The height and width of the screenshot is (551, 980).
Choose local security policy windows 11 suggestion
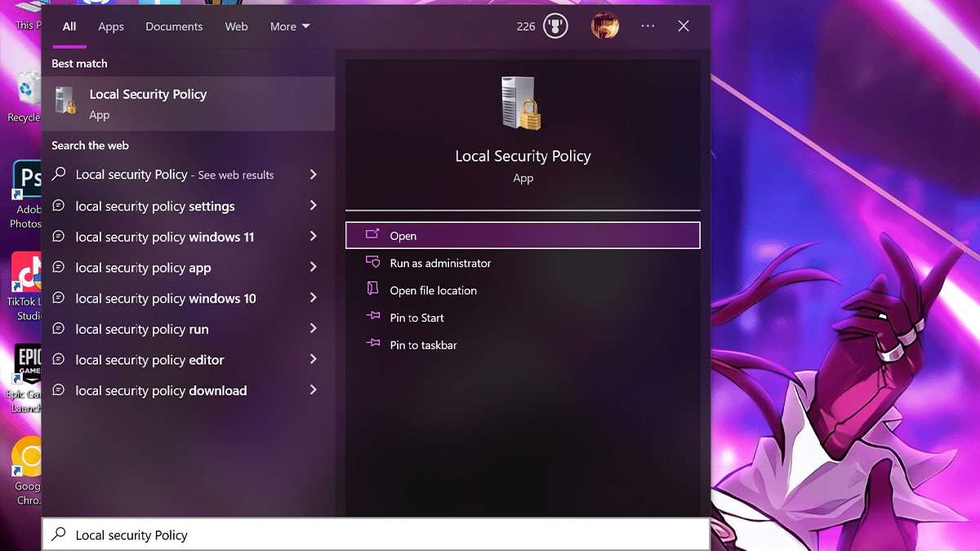tap(165, 238)
